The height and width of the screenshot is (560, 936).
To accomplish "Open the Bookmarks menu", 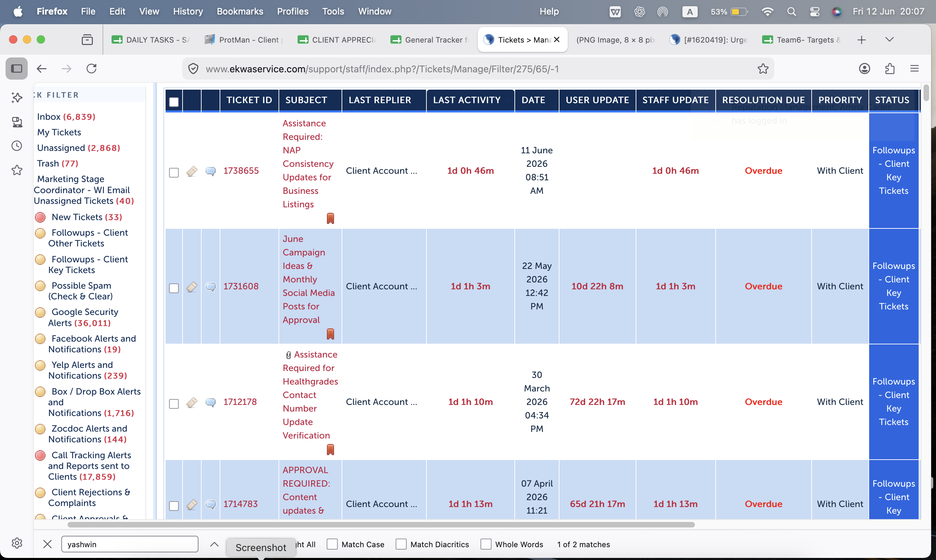I will [x=240, y=11].
